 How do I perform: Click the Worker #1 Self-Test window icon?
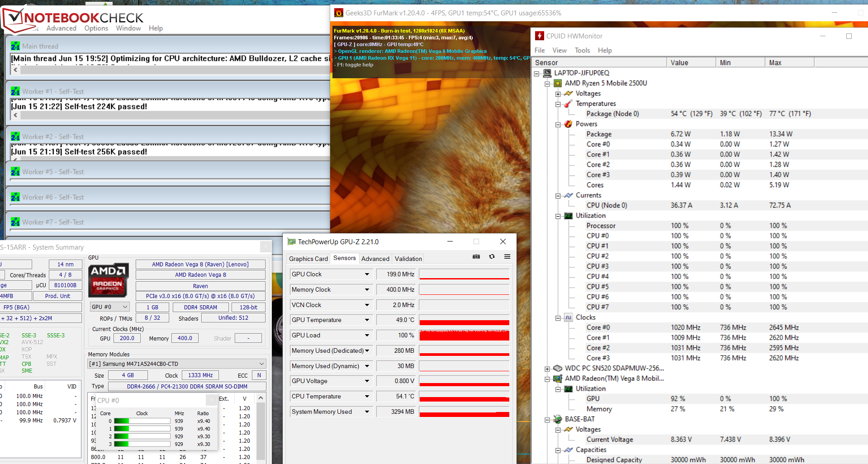[x=15, y=91]
